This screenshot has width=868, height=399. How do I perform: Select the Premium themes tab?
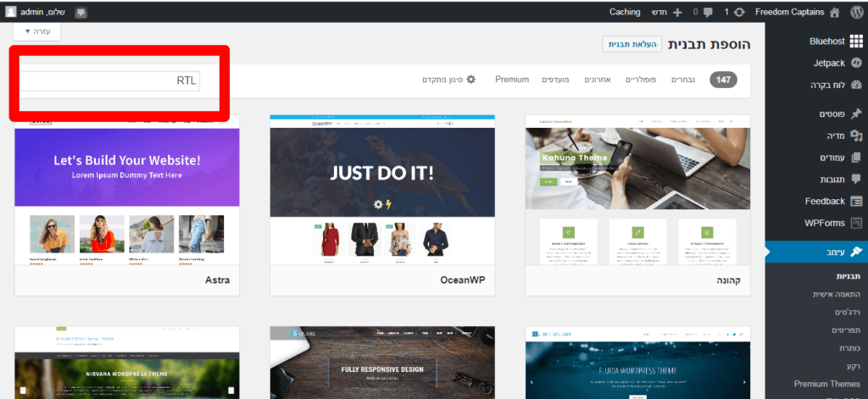512,80
